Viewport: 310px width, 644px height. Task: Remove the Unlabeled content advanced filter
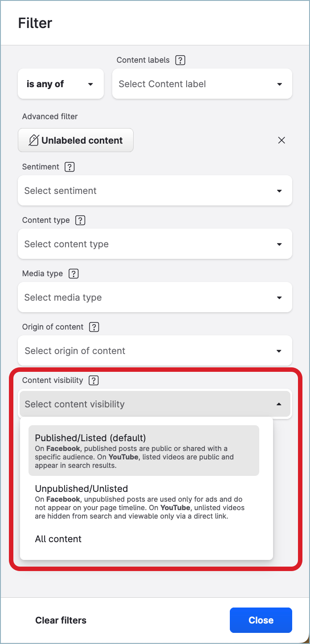281,140
